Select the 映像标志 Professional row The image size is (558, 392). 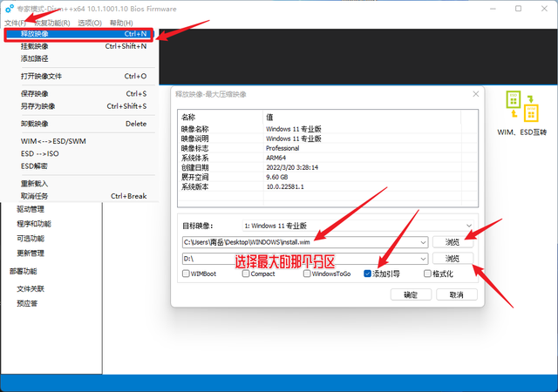(328, 148)
